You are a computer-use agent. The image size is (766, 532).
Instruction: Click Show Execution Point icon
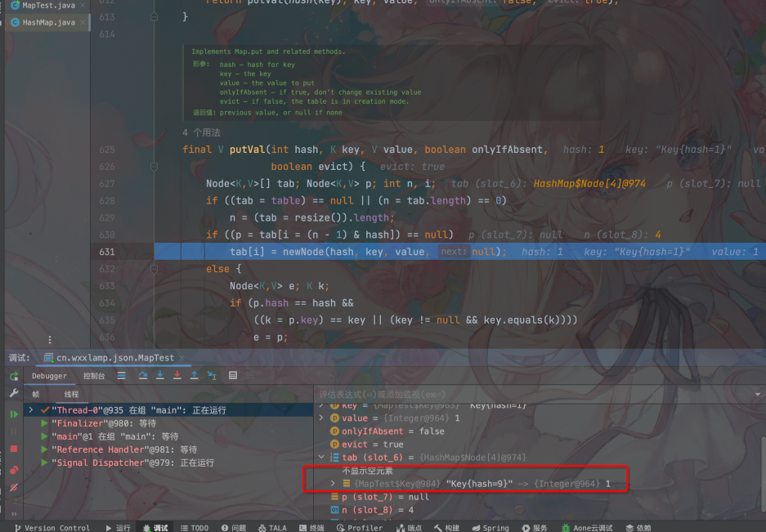121,375
